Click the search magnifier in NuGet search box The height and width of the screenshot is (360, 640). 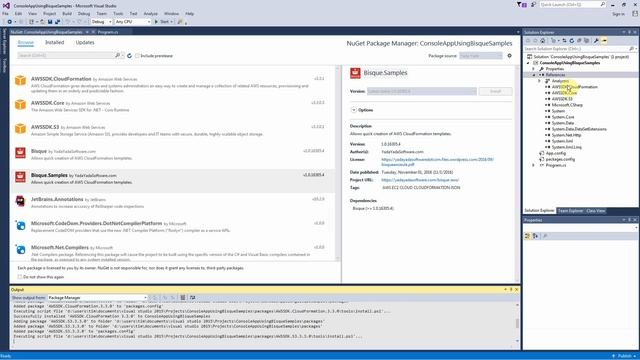tap(118, 55)
